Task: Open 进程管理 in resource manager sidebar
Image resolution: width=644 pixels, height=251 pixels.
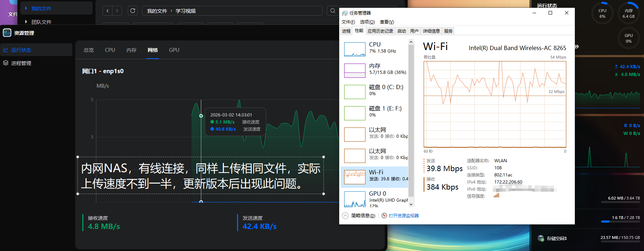Action: [x=36, y=63]
